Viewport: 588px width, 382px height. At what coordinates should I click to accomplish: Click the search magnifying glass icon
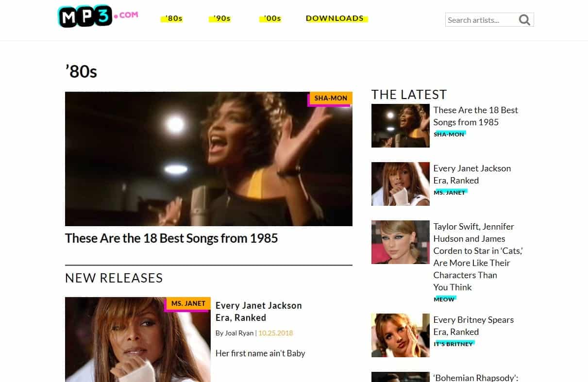coord(524,20)
